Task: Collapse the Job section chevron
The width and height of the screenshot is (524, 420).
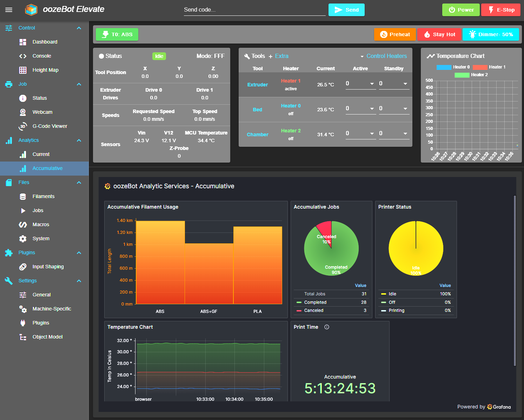Action: (x=79, y=84)
